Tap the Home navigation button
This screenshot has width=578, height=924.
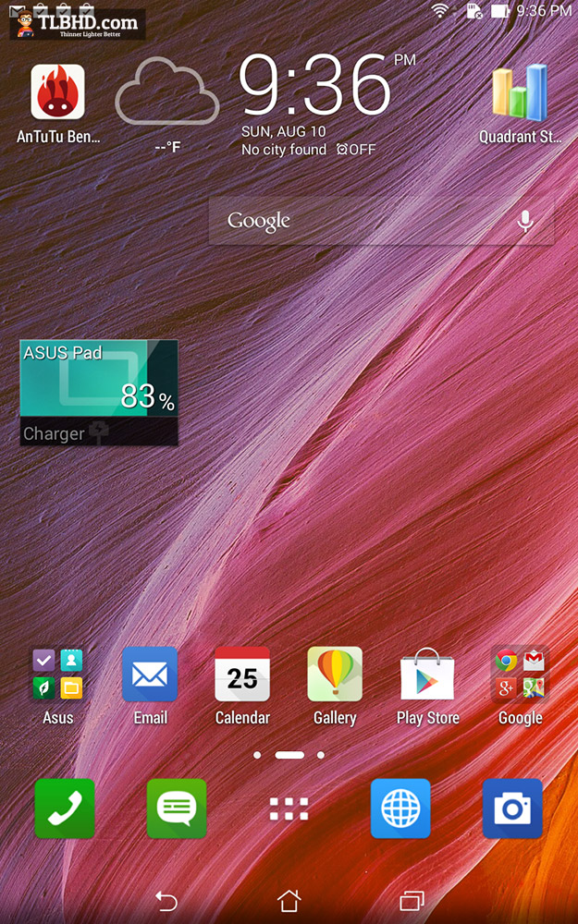coord(289,901)
